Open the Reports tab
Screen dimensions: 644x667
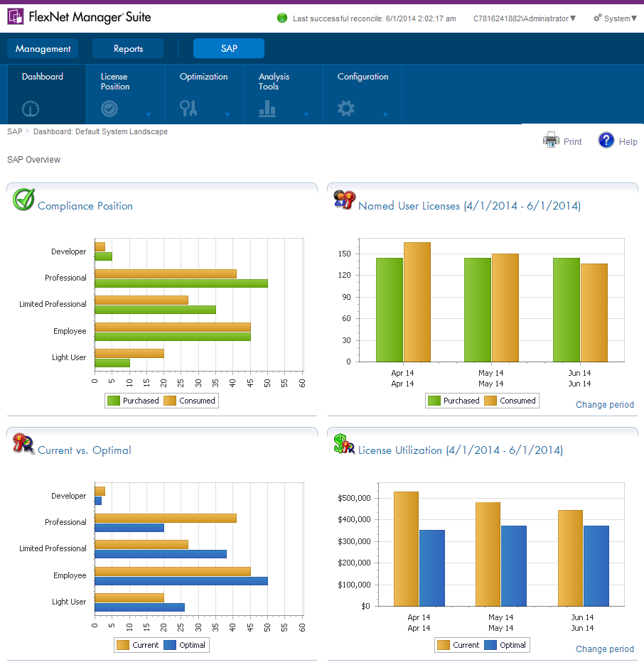128,49
